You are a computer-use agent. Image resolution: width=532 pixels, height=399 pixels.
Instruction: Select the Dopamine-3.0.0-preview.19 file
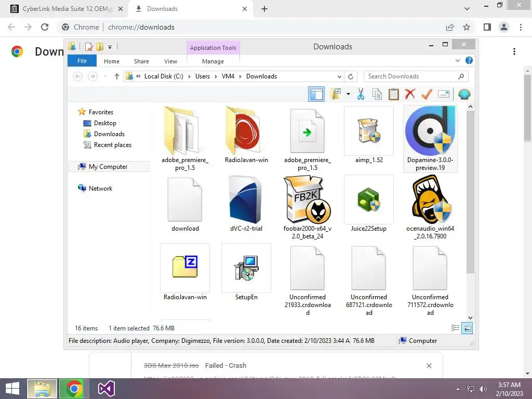tap(430, 139)
